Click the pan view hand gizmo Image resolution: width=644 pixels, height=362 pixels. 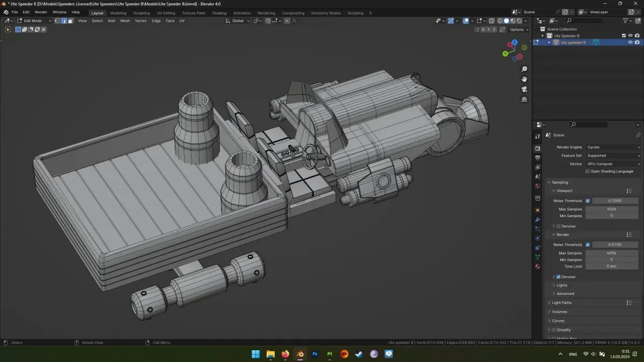[524, 79]
